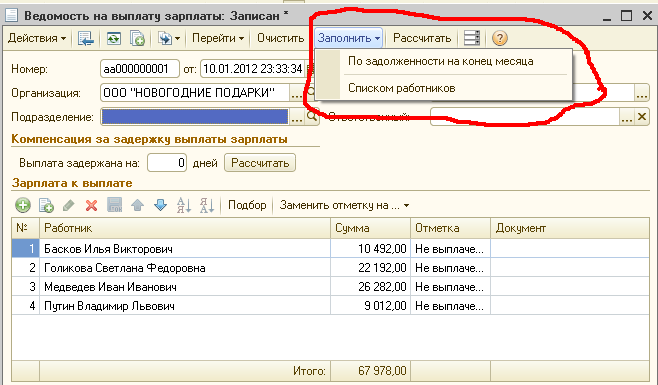658x385 pixels.
Task: Expand the arrow next to blue-arrow document icon
Action: [x=178, y=39]
